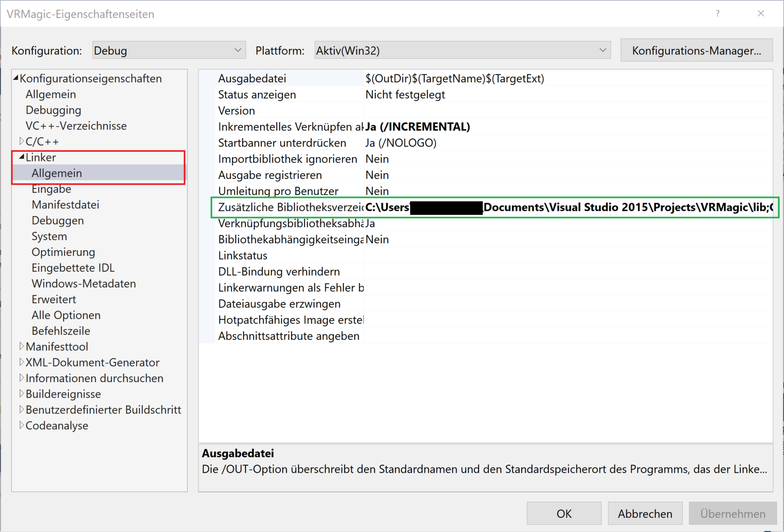Open the Konfigurations-Manager
Viewport: 784px width, 532px height.
pyautogui.click(x=696, y=50)
